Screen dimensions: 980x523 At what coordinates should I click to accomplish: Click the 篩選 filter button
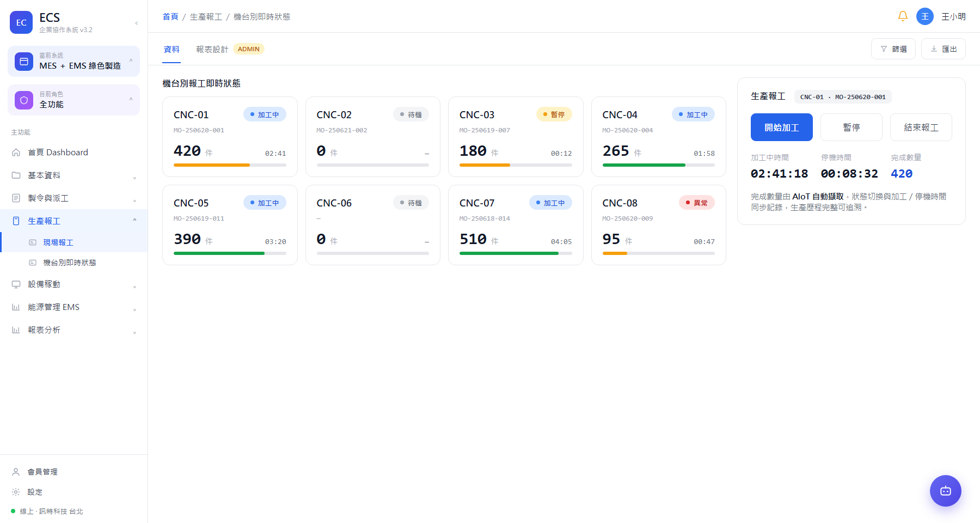(x=893, y=49)
